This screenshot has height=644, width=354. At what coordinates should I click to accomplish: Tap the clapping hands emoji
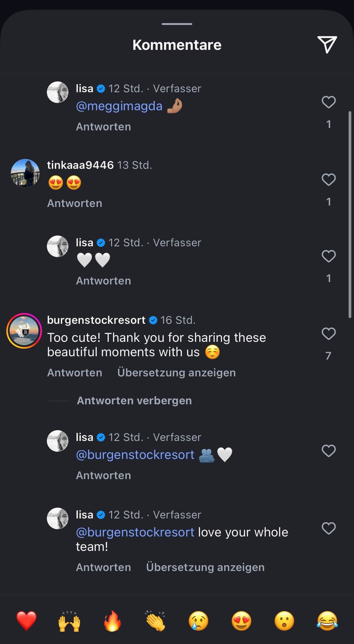tap(155, 621)
